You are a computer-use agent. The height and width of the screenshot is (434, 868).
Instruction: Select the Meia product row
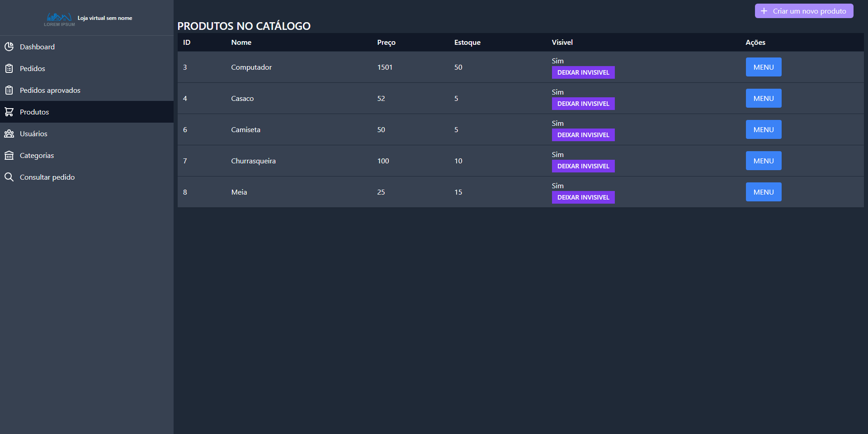(316, 191)
